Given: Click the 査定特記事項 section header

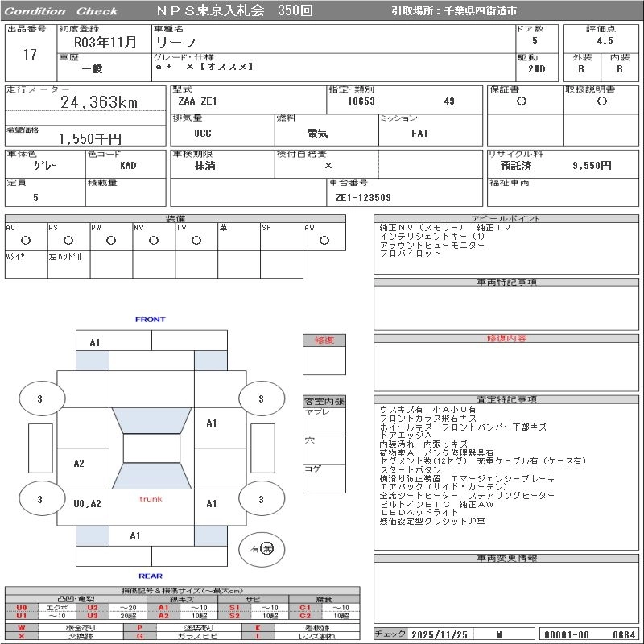Looking at the screenshot, I should coord(506,399).
